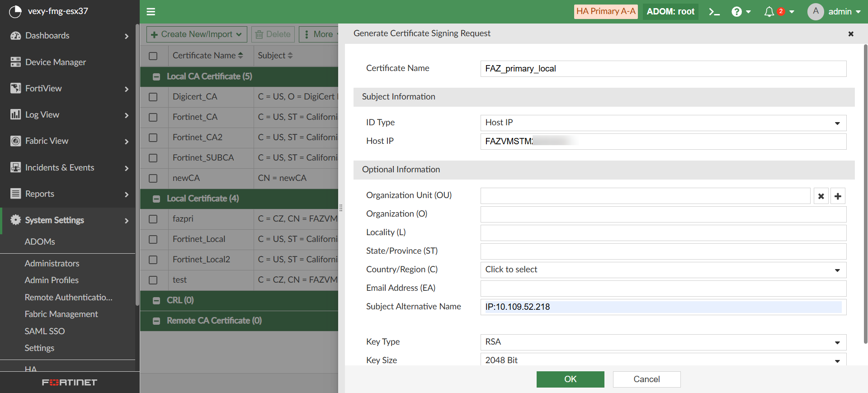The image size is (868, 393).
Task: Check the newCA row checkbox
Action: (x=153, y=178)
